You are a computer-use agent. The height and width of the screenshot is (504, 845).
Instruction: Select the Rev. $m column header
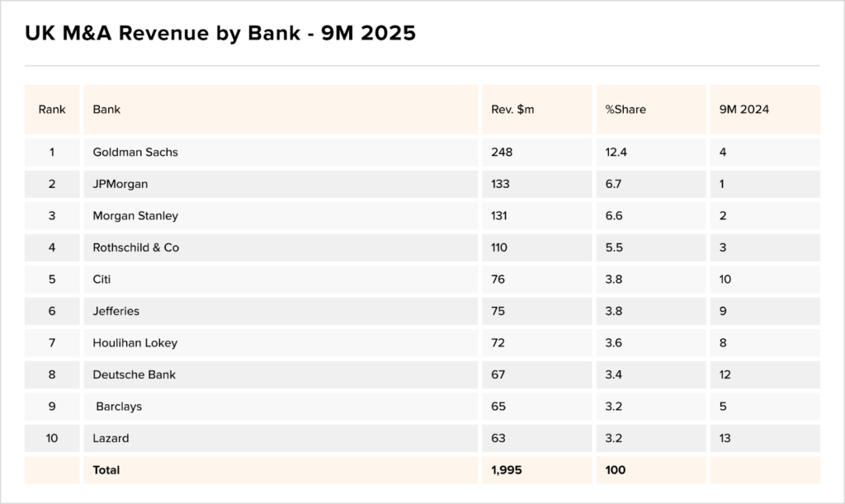click(512, 110)
